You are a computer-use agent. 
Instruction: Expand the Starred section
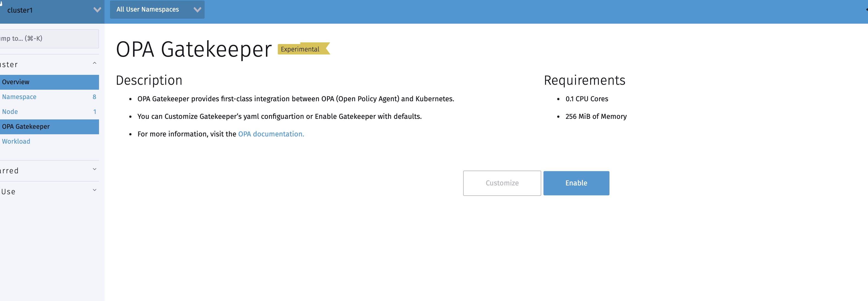coord(94,169)
